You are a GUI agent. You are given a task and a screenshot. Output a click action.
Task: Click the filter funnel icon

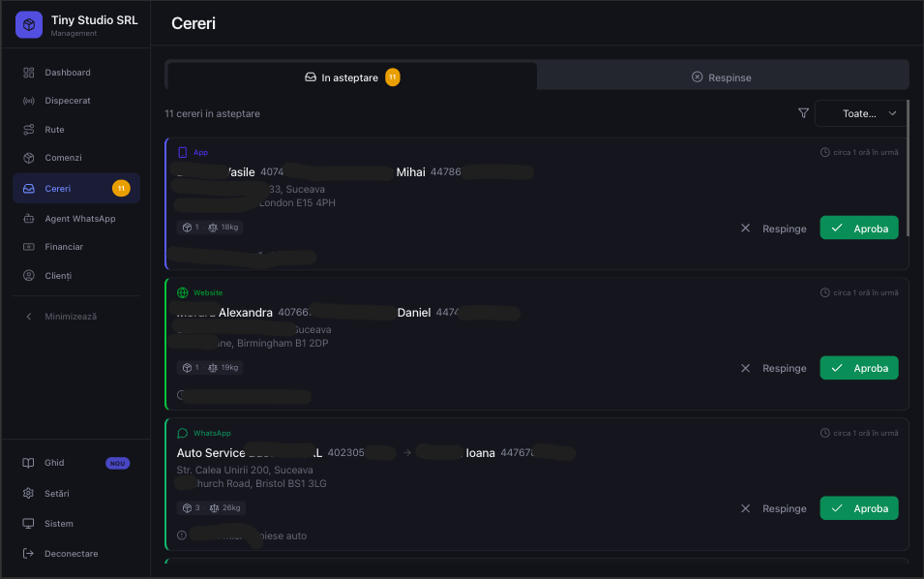coord(803,113)
